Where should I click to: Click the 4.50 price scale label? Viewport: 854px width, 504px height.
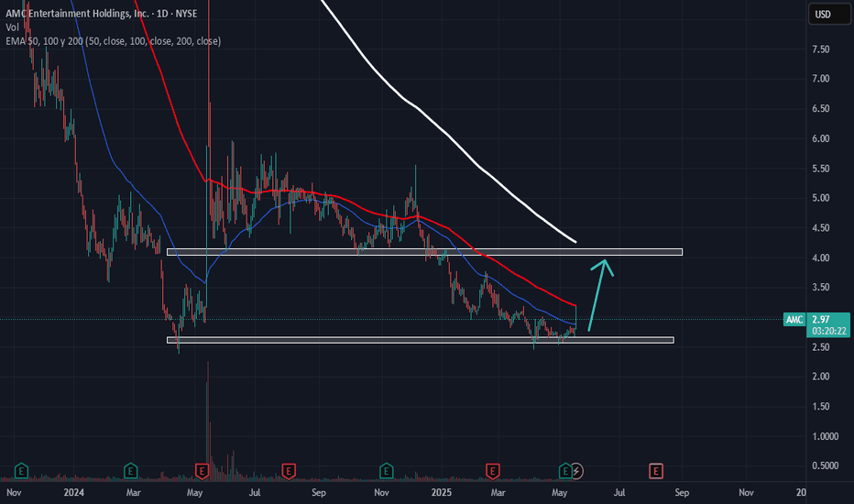821,228
